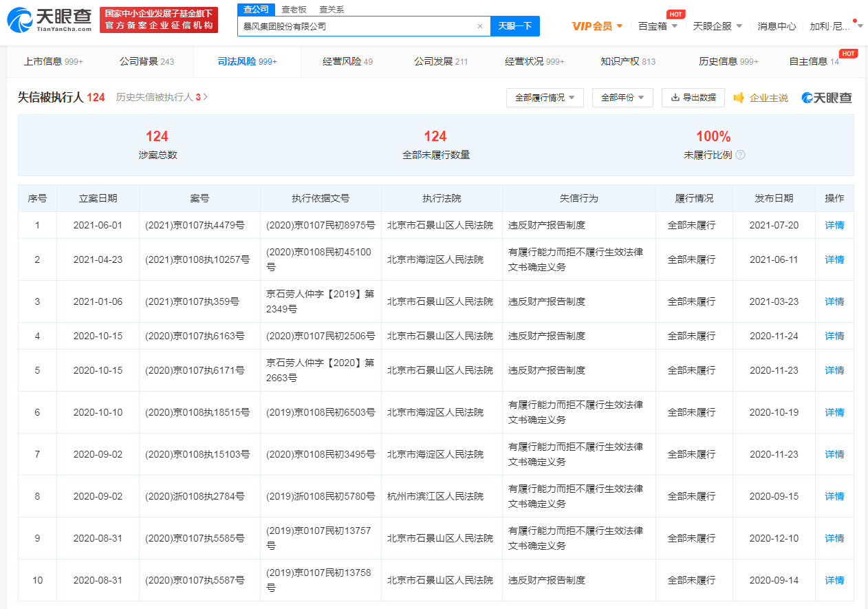Image resolution: width=868 pixels, height=609 pixels.
Task: Open the 百宝箱 dropdown menu
Action: coord(658,26)
